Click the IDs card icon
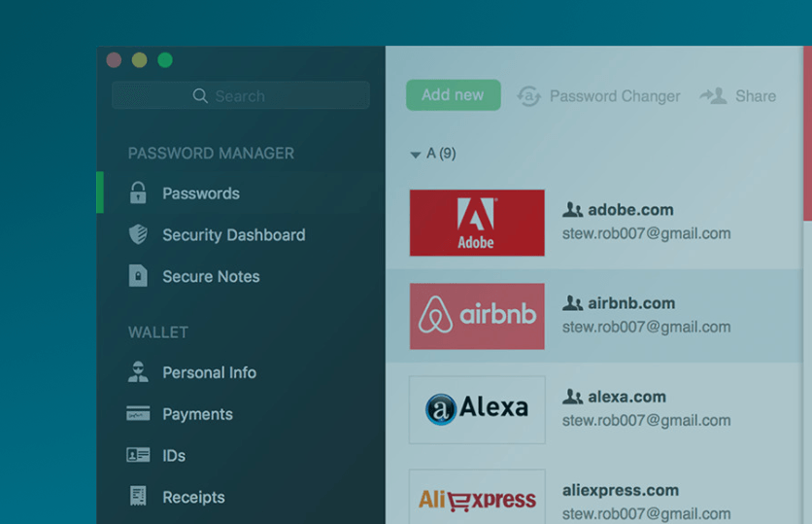812x524 pixels. coord(138,455)
